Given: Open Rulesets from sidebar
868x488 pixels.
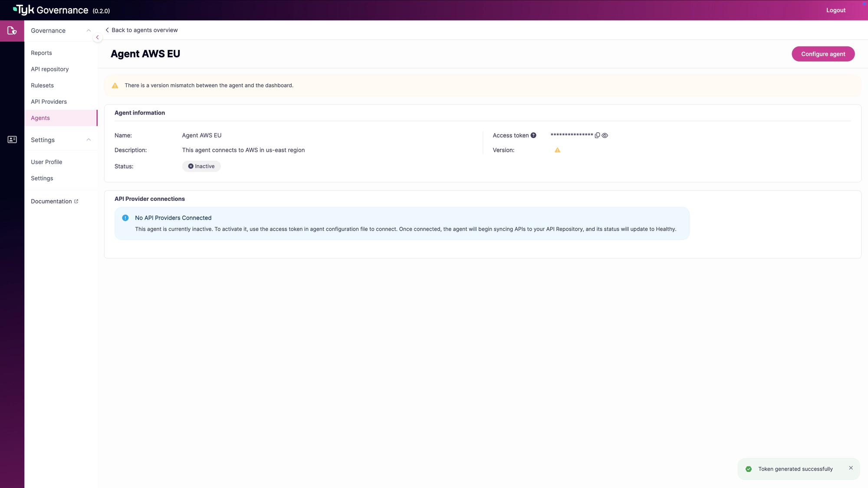Looking at the screenshot, I should pos(42,85).
